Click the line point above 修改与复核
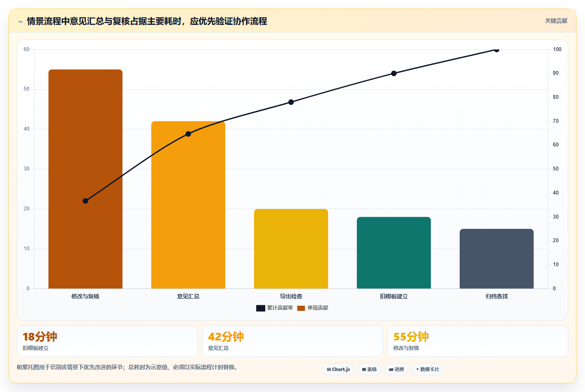585x392 pixels. pos(85,201)
